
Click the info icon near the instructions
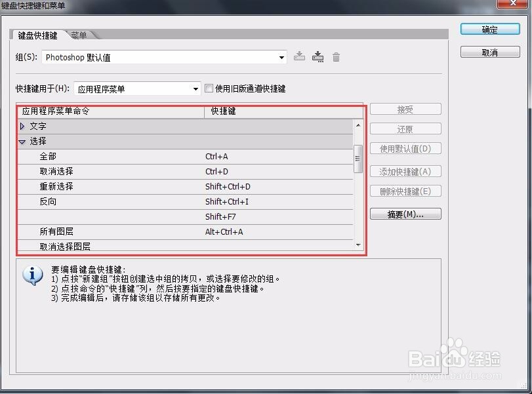click(33, 275)
